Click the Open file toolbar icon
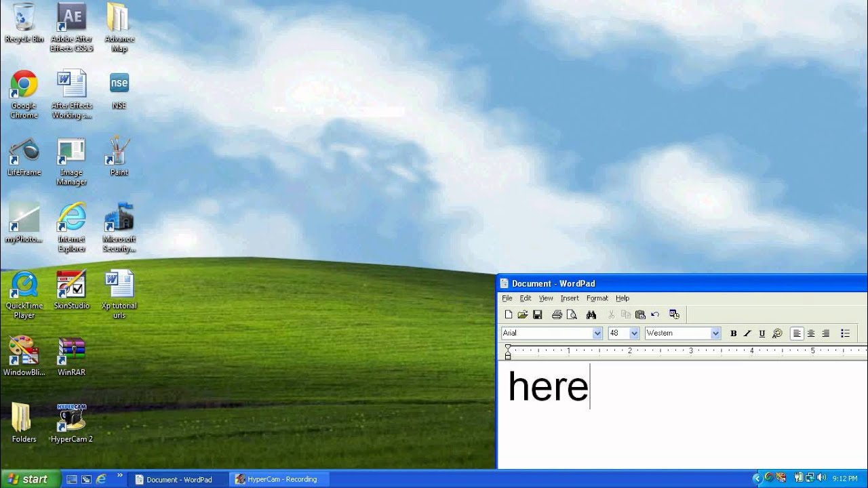868x488 pixels. [523, 314]
